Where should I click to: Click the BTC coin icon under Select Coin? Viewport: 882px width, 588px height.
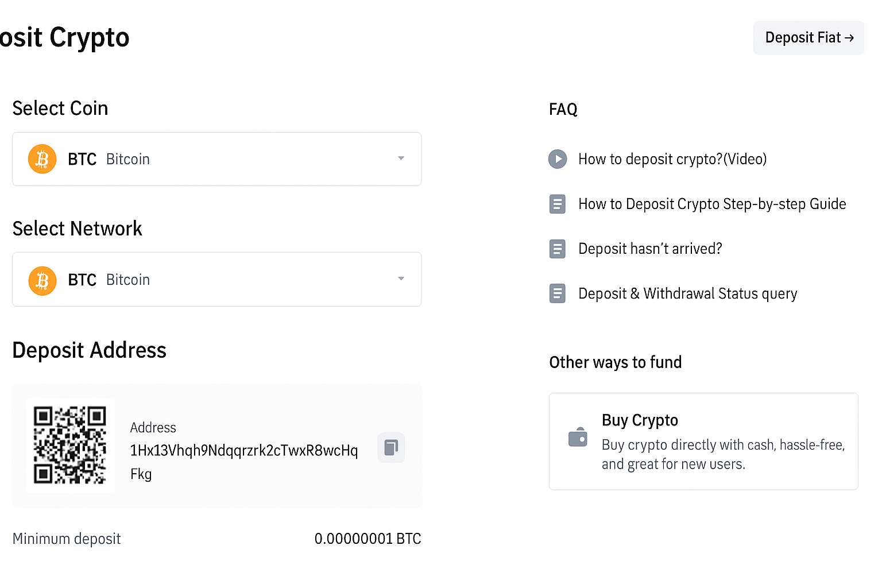(42, 159)
